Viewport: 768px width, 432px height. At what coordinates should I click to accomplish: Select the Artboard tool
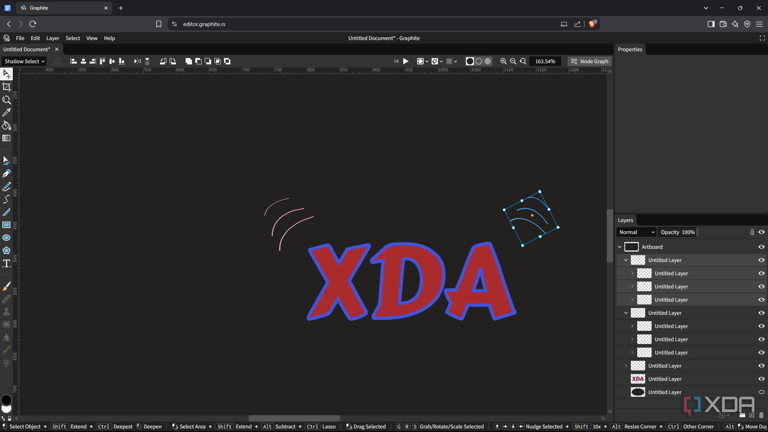(x=6, y=87)
